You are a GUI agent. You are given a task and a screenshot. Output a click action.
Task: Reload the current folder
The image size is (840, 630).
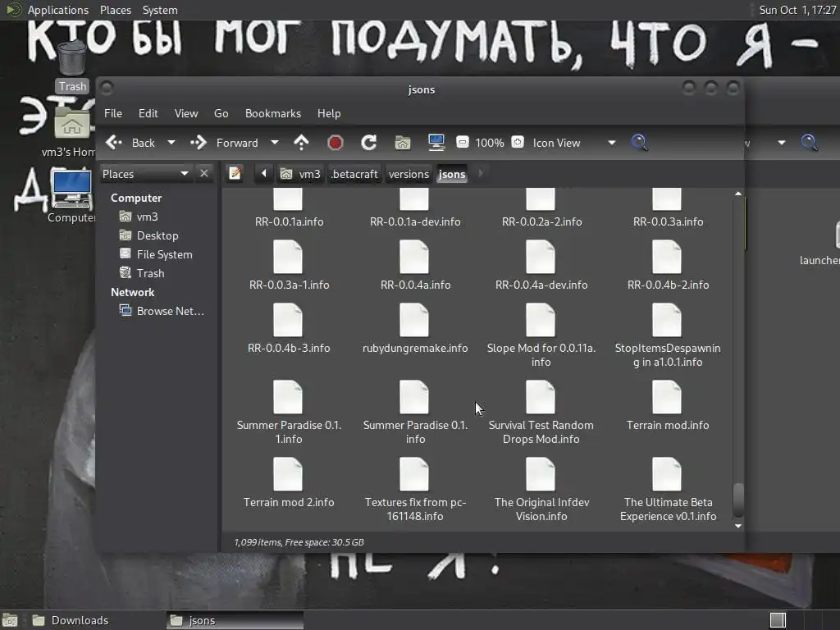point(368,143)
